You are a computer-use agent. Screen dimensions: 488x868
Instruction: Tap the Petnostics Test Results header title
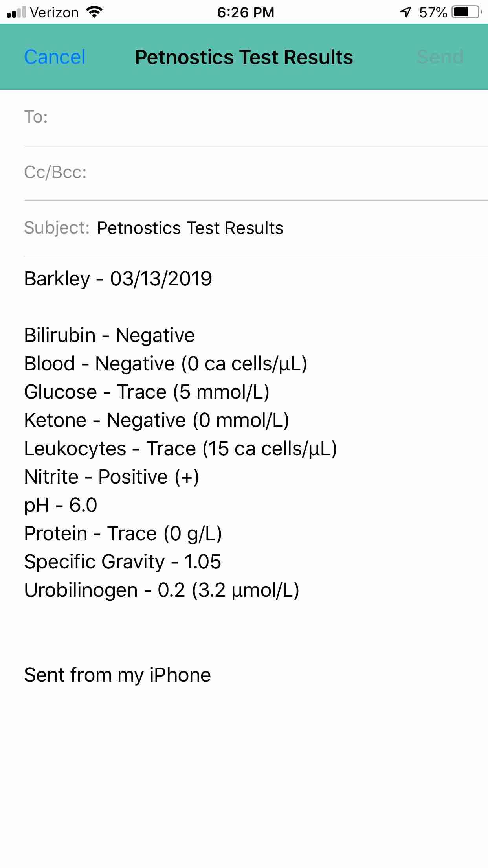coord(244,57)
